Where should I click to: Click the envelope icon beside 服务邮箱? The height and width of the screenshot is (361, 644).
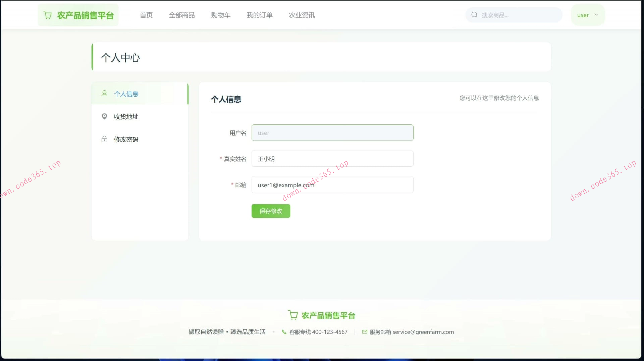365,332
